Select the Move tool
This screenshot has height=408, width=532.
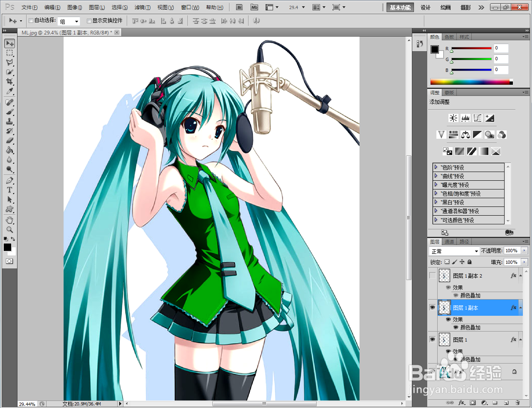click(10, 44)
